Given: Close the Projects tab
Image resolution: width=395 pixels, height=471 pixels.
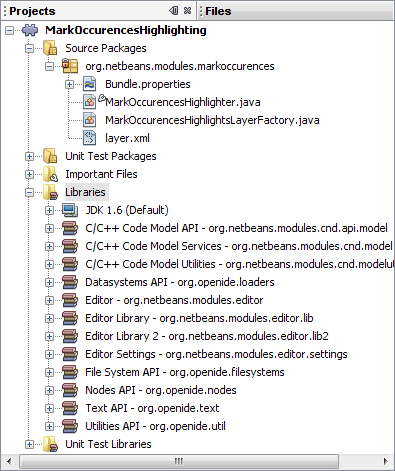Looking at the screenshot, I should [x=187, y=11].
